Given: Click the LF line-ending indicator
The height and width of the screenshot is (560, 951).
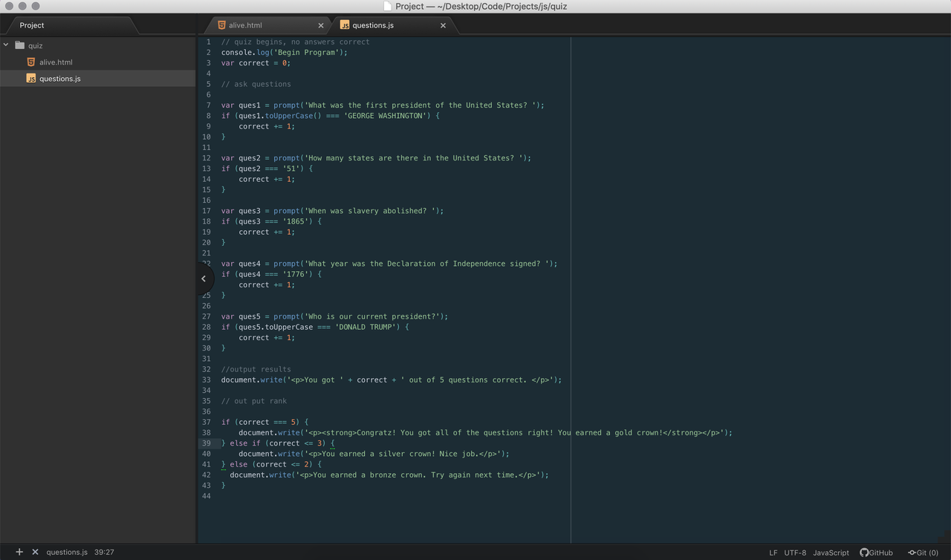Looking at the screenshot, I should [x=773, y=553].
